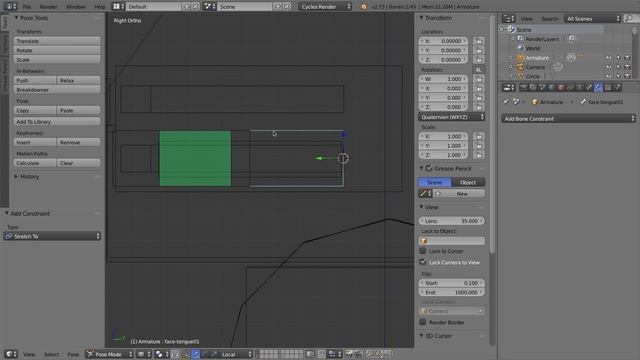Open the Add Bone Constraint dropdown

pyautogui.click(x=568, y=118)
